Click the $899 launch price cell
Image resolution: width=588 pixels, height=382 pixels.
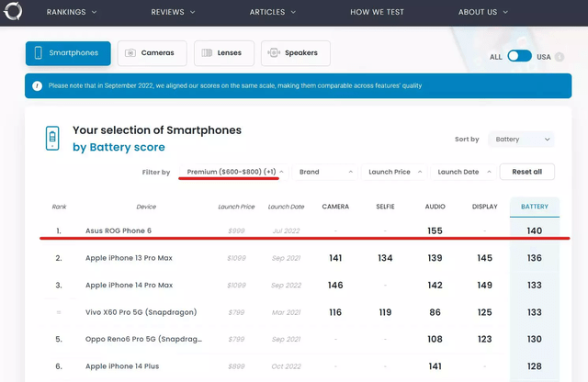pos(236,366)
